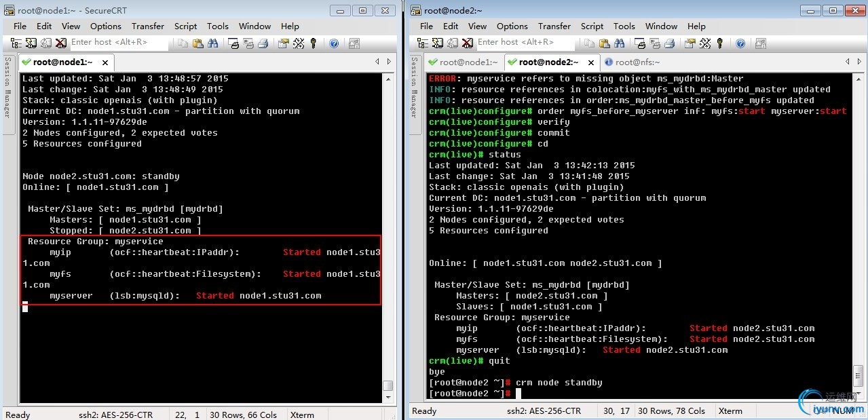
Task: Open Global Options icon in node1 window
Action: pos(299,43)
